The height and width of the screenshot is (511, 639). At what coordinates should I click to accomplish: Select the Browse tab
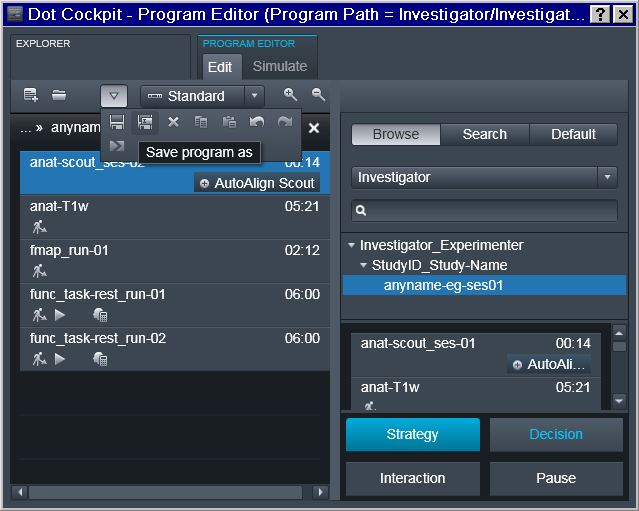click(x=396, y=134)
